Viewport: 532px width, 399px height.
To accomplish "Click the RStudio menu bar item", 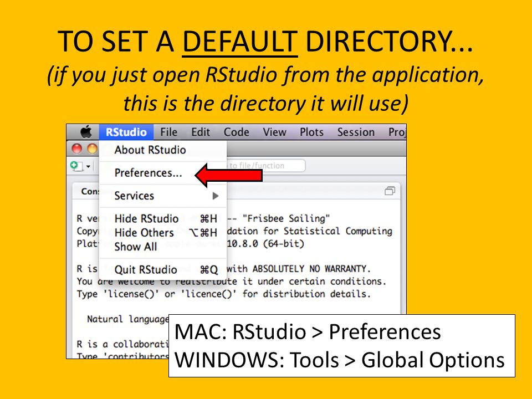I will click(x=126, y=132).
